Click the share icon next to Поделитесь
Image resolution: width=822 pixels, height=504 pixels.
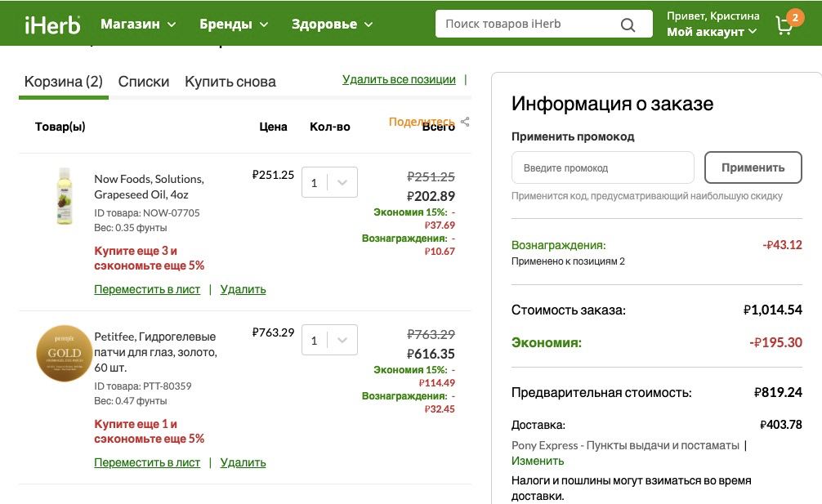464,122
